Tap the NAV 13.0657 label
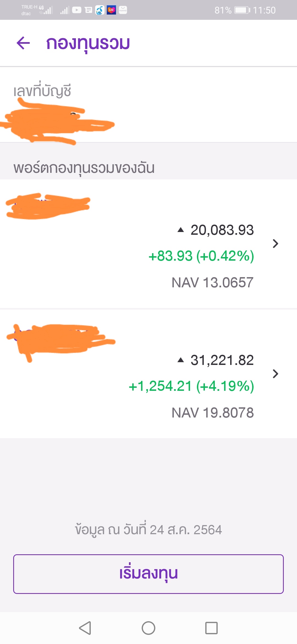The height and width of the screenshot is (644, 297). pyautogui.click(x=212, y=282)
